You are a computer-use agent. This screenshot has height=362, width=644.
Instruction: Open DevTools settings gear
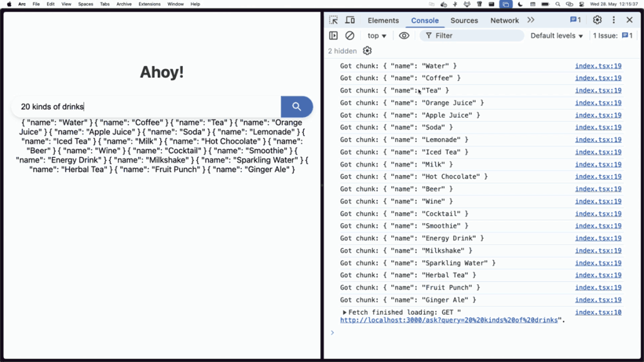pos(597,20)
